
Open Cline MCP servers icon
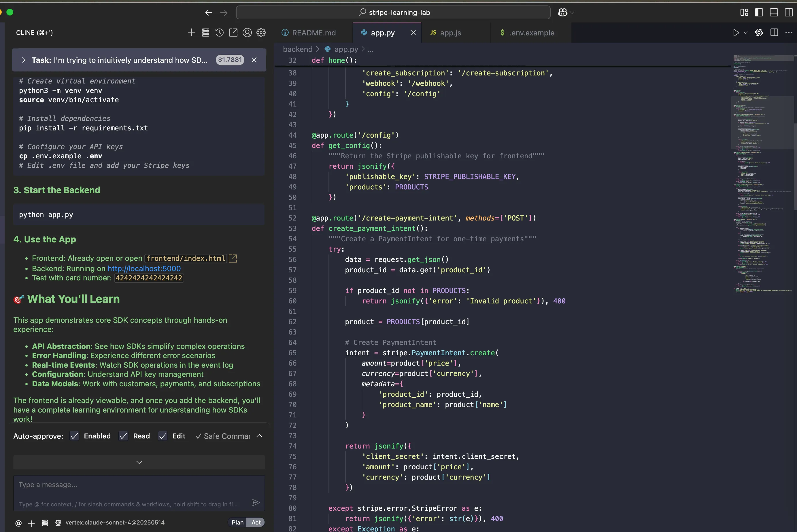pyautogui.click(x=205, y=33)
